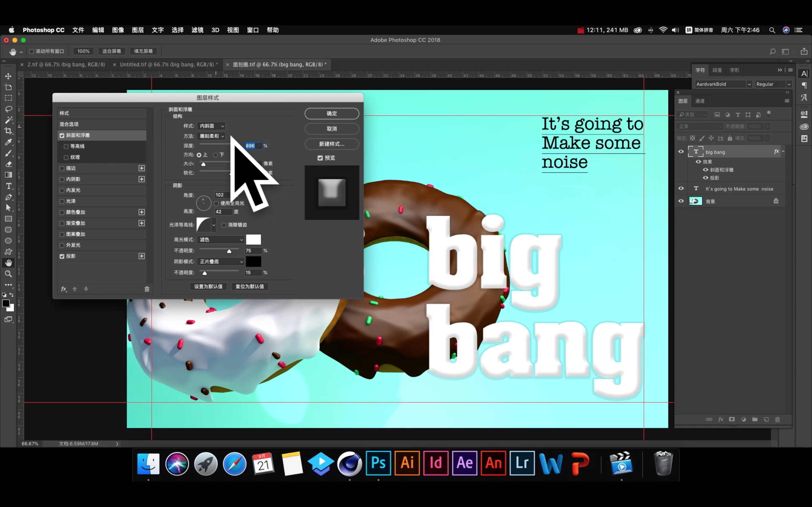This screenshot has height=507, width=812.
Task: Add another stroke effect with plus icon
Action: (142, 168)
